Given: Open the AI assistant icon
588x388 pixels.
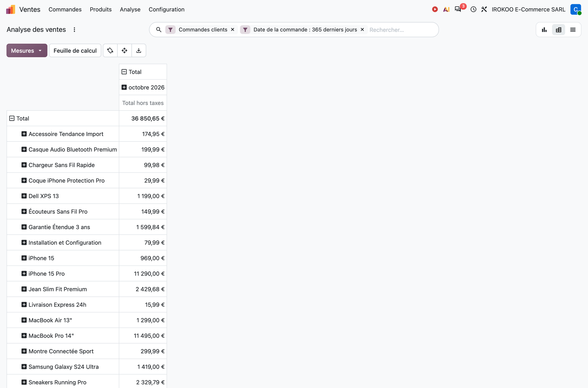Looking at the screenshot, I should (x=446, y=9).
